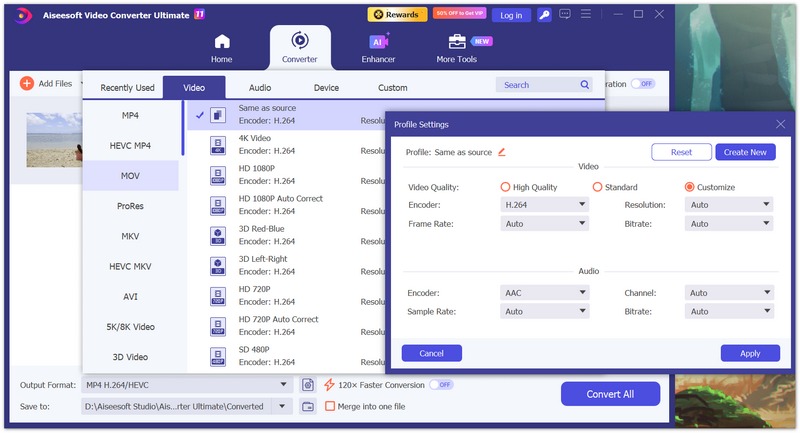Open the Custom format tab
Image resolution: width=800 pixels, height=433 pixels.
pyautogui.click(x=392, y=88)
